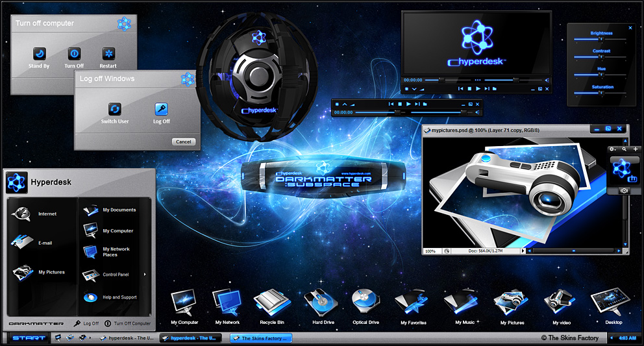Click the 4:03 AM taskbar clock
The width and height of the screenshot is (644, 346).
[x=627, y=338]
